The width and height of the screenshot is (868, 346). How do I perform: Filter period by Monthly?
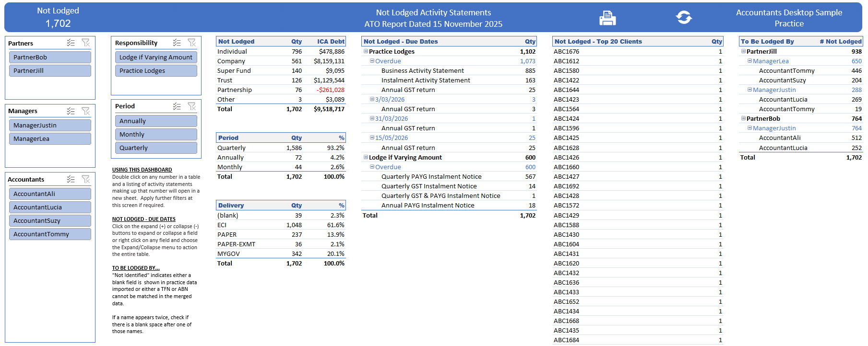pos(156,134)
